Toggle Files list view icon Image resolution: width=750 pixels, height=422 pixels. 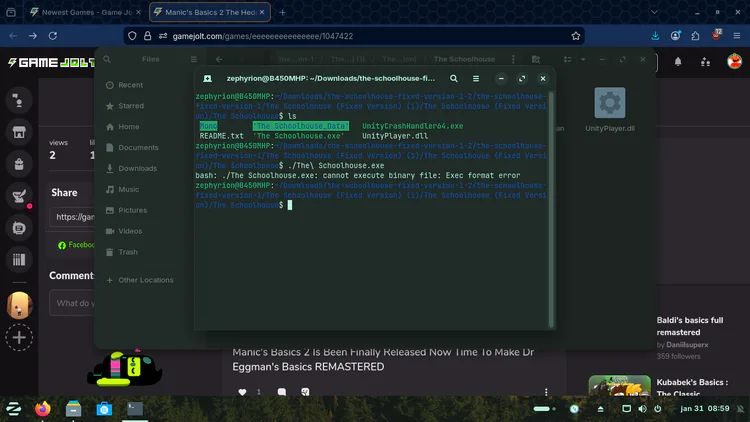567,59
